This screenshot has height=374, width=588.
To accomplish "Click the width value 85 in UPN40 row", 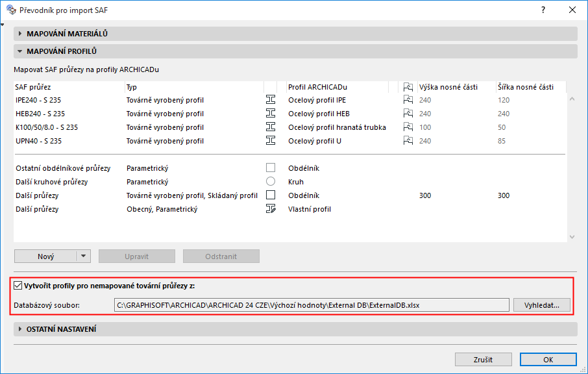I will [x=502, y=141].
